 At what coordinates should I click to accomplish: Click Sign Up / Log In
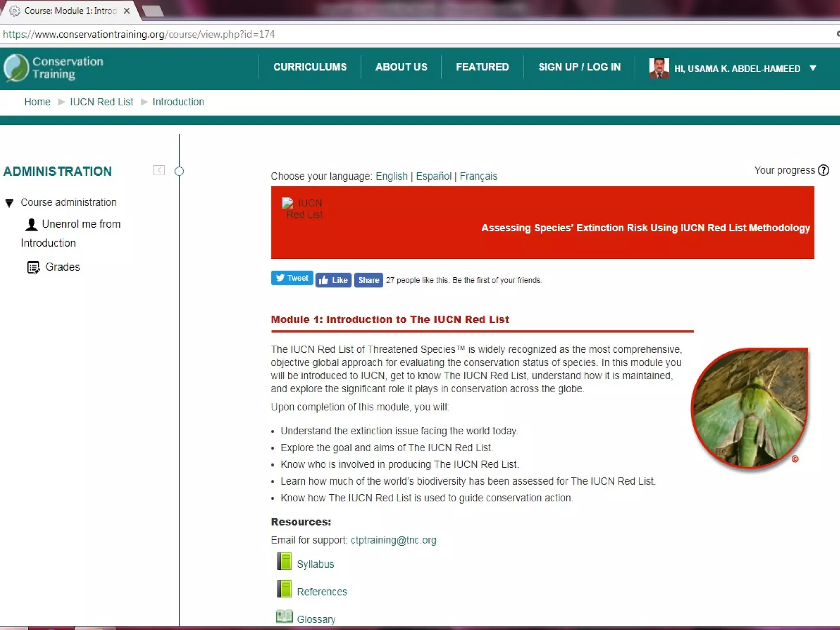point(580,67)
